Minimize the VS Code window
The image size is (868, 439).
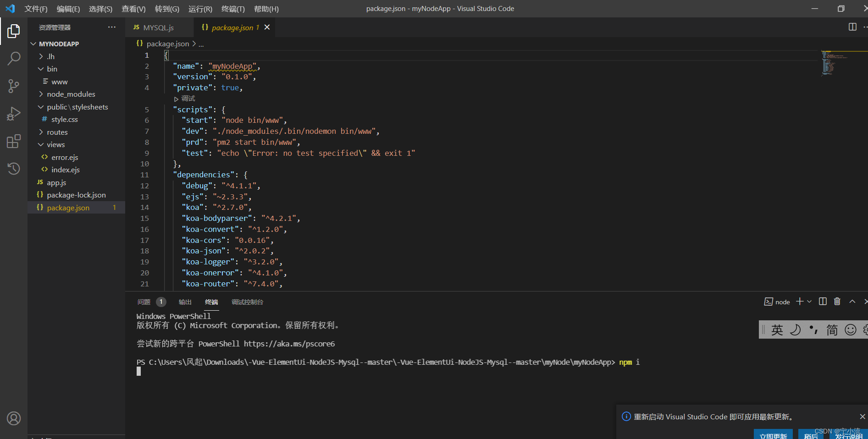click(x=815, y=9)
